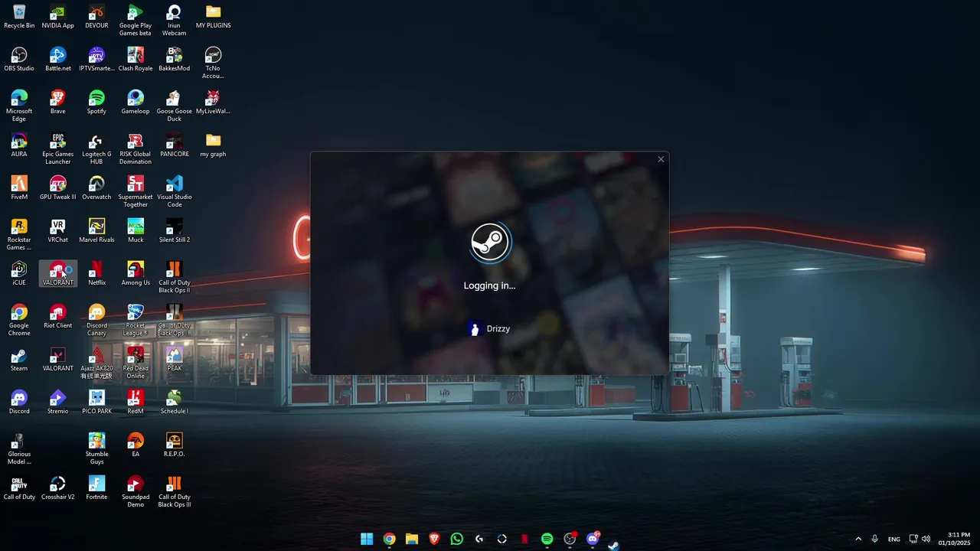Select the Red Dead Online shortcut

pyautogui.click(x=136, y=364)
